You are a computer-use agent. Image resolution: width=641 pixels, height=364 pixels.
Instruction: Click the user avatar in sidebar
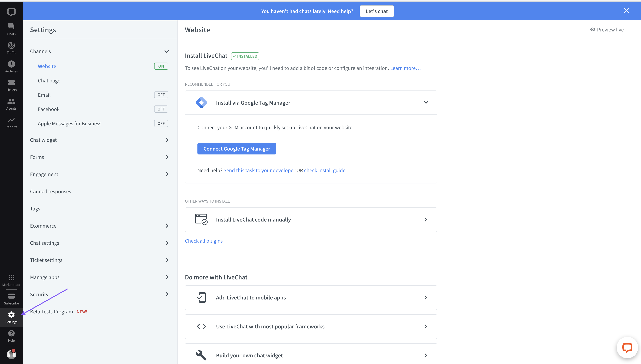click(11, 354)
